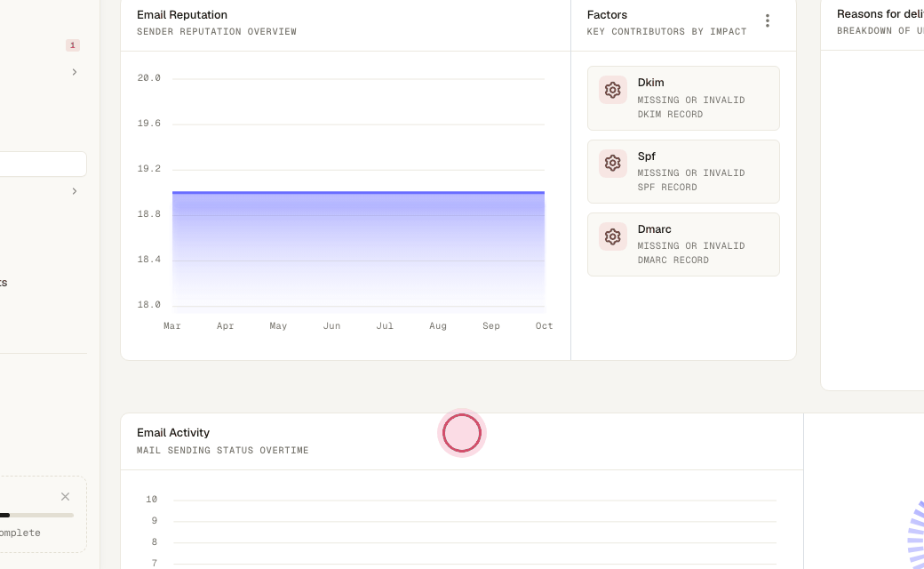924x569 pixels.
Task: Open the Factors three-dot options menu
Action: coord(768,21)
